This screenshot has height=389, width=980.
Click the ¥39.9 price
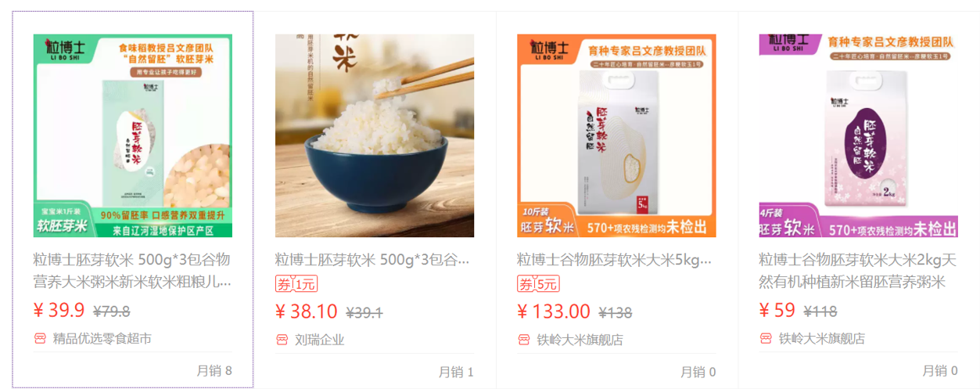pyautogui.click(x=59, y=311)
